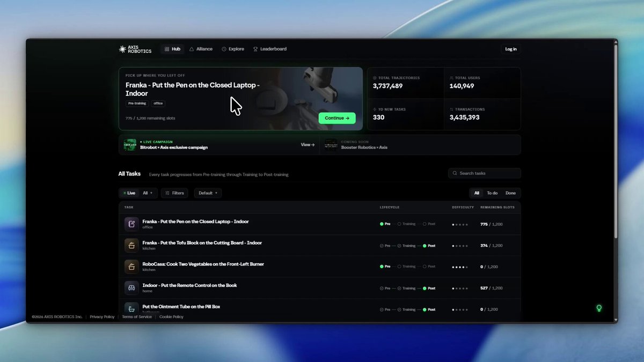The image size is (644, 362).
Task: Click the page's vertical scrollbar
Action: point(616,142)
